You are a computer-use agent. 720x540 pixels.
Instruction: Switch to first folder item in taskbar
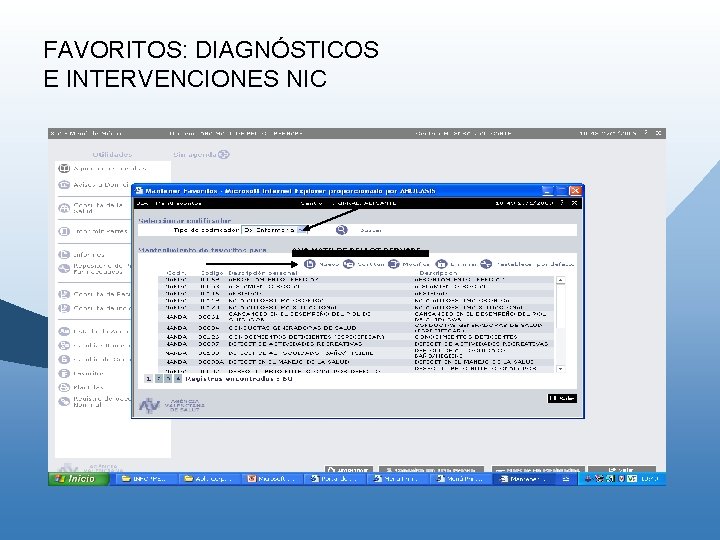[145, 479]
